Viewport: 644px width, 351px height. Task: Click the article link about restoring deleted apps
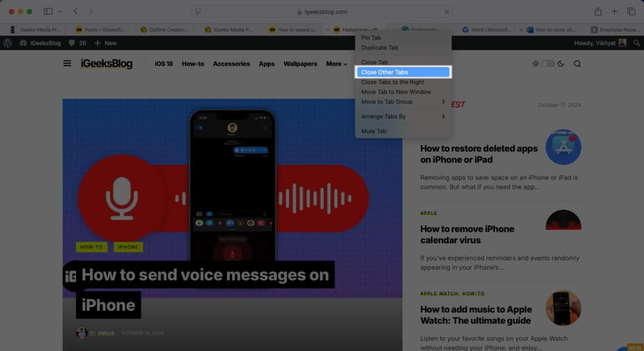pos(479,154)
